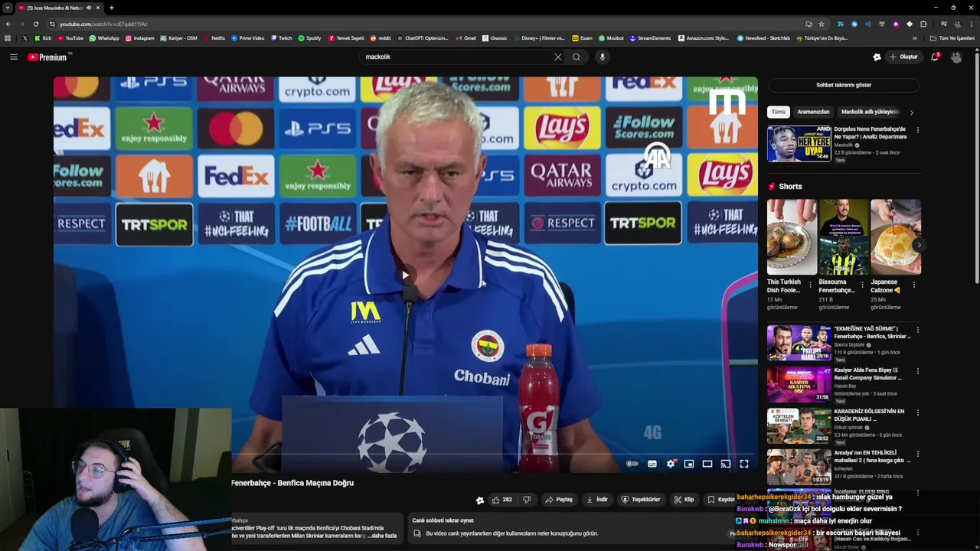Image resolution: width=980 pixels, height=551 pixels.
Task: Open the Spotify bookmark
Action: (310, 37)
